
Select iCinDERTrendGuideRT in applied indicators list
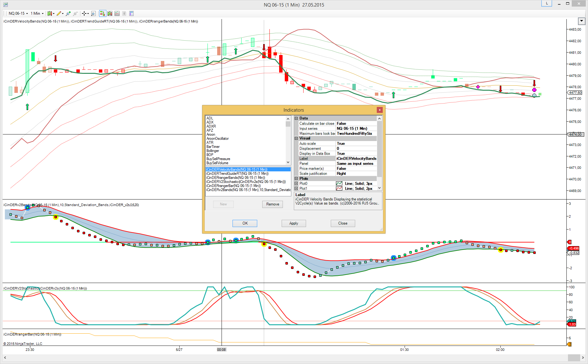237,174
